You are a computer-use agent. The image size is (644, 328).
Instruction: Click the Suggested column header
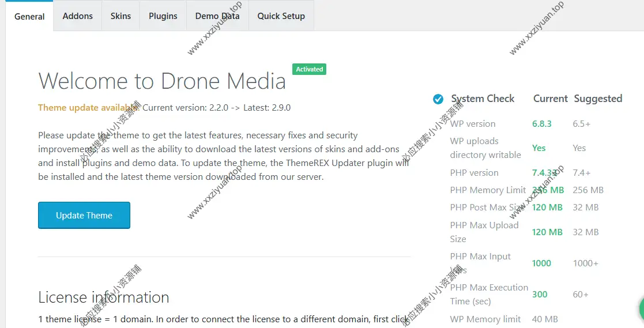click(x=598, y=99)
